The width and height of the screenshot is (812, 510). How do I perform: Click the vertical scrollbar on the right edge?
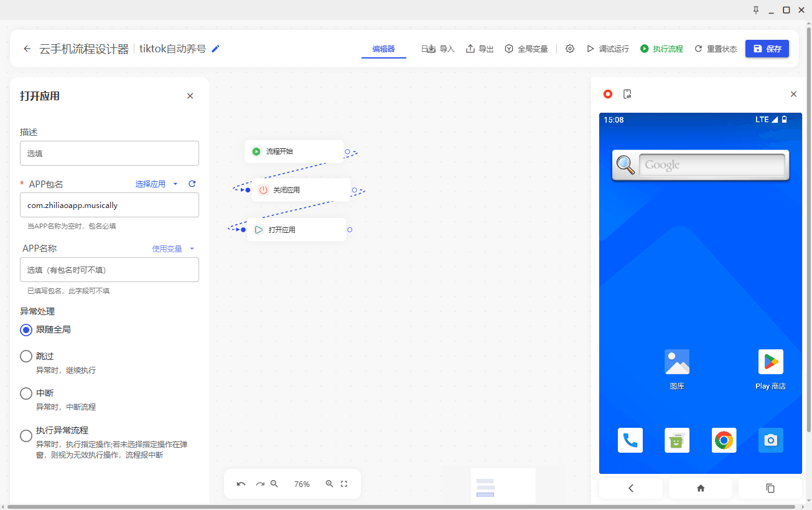809,229
